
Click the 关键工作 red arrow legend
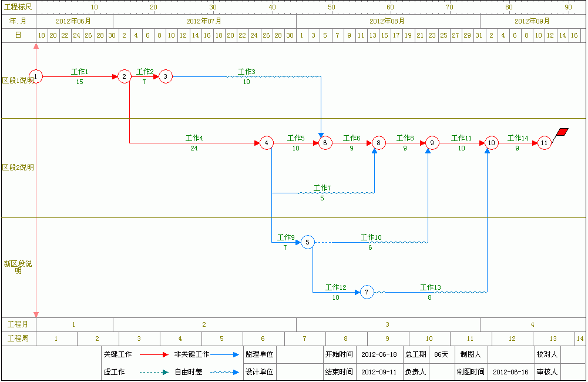pos(154,354)
